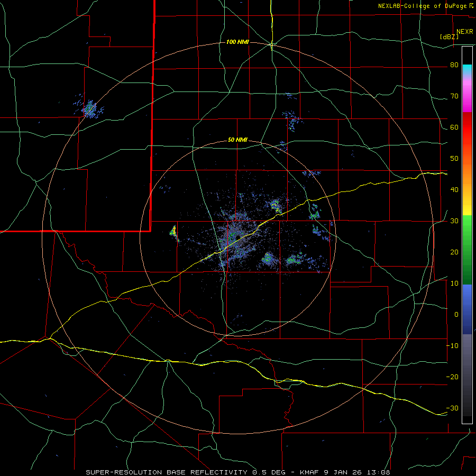Click the cyan top band of color scale
This screenshot has height=476, width=476.
[467, 68]
